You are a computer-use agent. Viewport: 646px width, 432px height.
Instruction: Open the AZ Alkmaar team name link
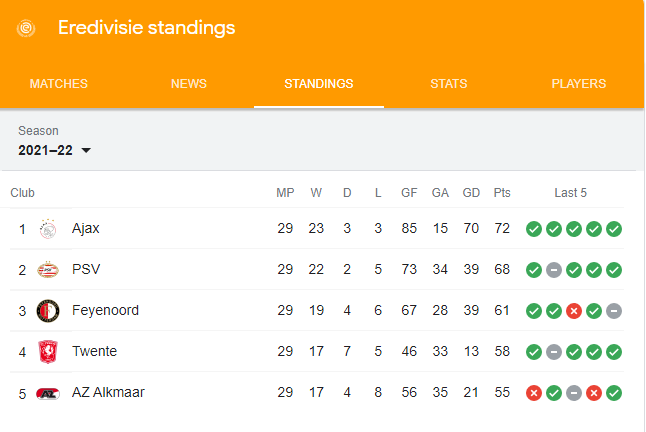coord(108,392)
